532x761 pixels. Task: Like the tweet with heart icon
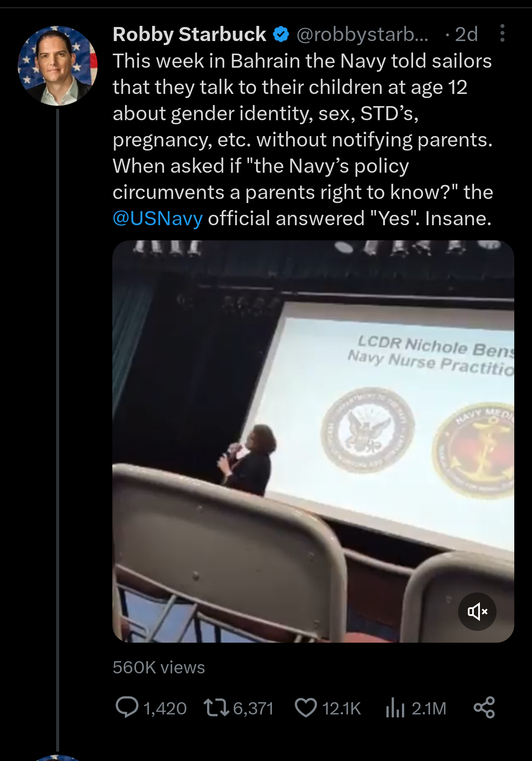tap(306, 708)
